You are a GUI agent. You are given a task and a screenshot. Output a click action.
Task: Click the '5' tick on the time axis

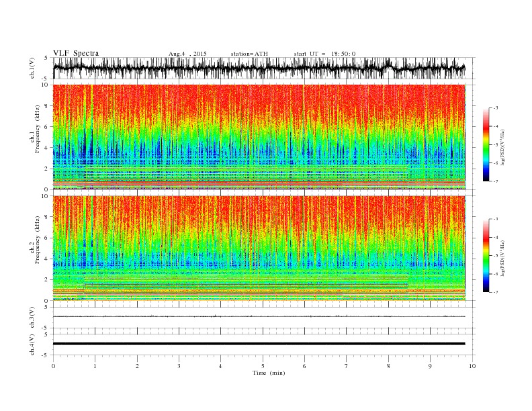coord(263,366)
